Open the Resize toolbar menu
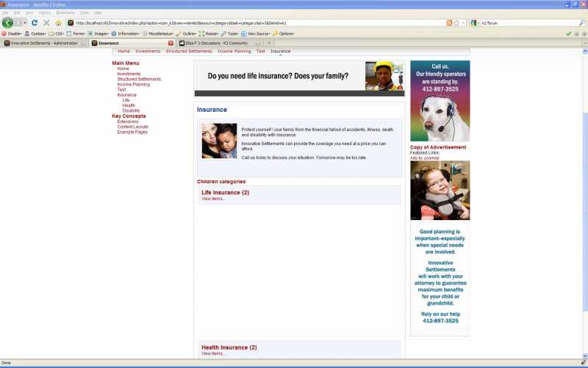Image resolution: width=588 pixels, height=368 pixels. pos(209,33)
